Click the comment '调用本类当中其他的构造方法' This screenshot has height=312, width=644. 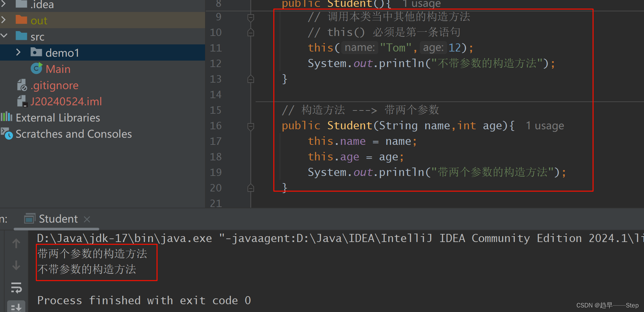(399, 17)
